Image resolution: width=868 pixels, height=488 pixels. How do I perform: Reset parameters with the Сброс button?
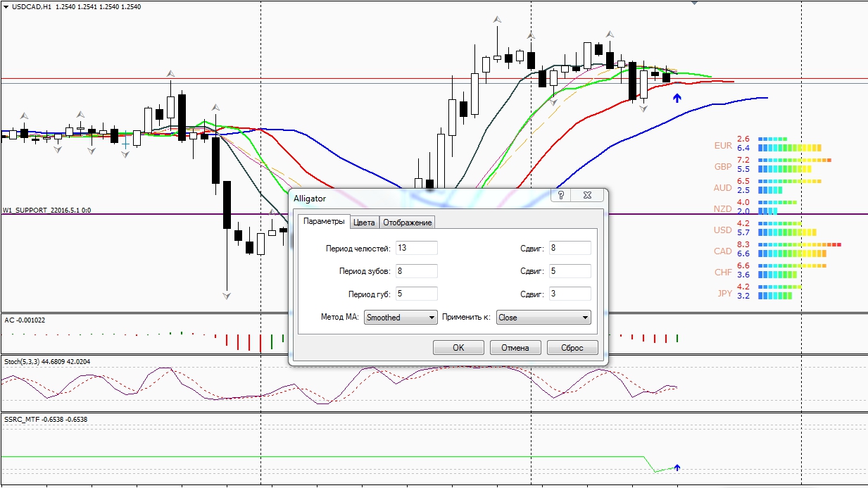pos(572,348)
